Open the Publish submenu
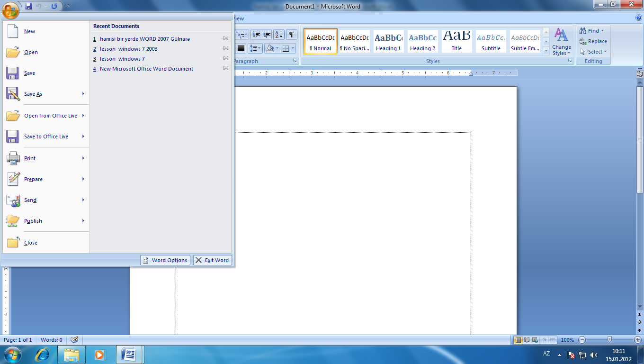Image resolution: width=644 pixels, height=364 pixels. click(x=45, y=221)
